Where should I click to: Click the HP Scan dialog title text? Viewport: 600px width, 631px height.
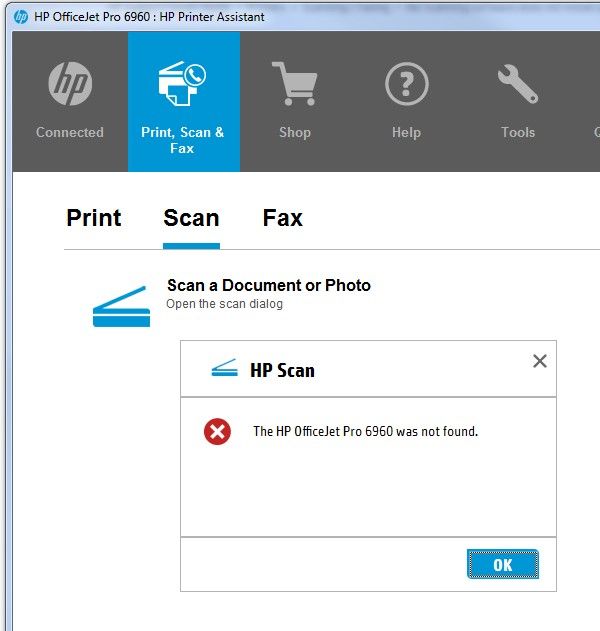(x=282, y=370)
